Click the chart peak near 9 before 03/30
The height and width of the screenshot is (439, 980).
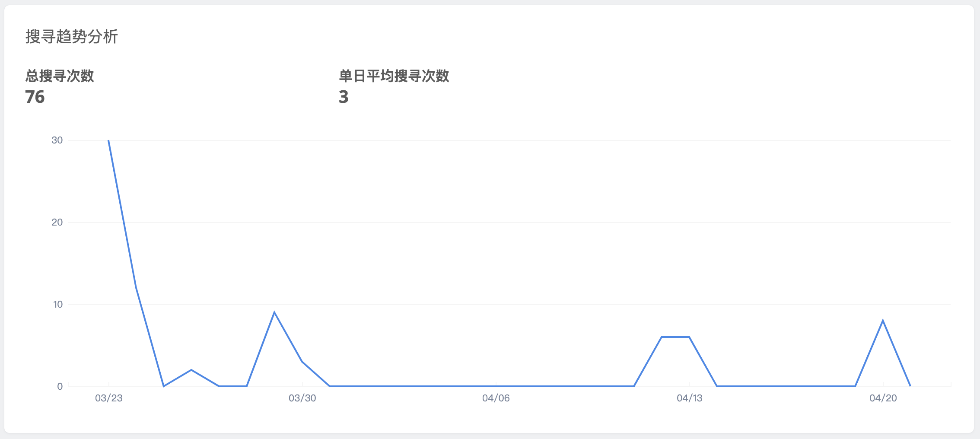274,312
